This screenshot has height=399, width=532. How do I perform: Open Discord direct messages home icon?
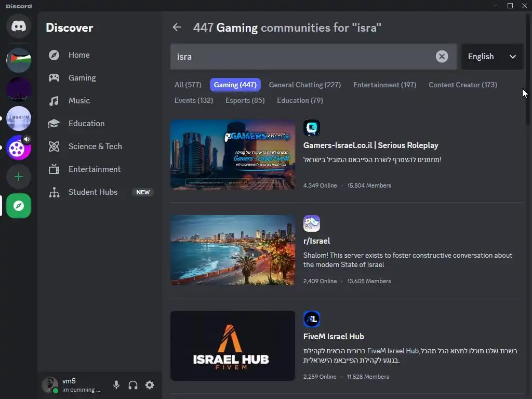(19, 26)
